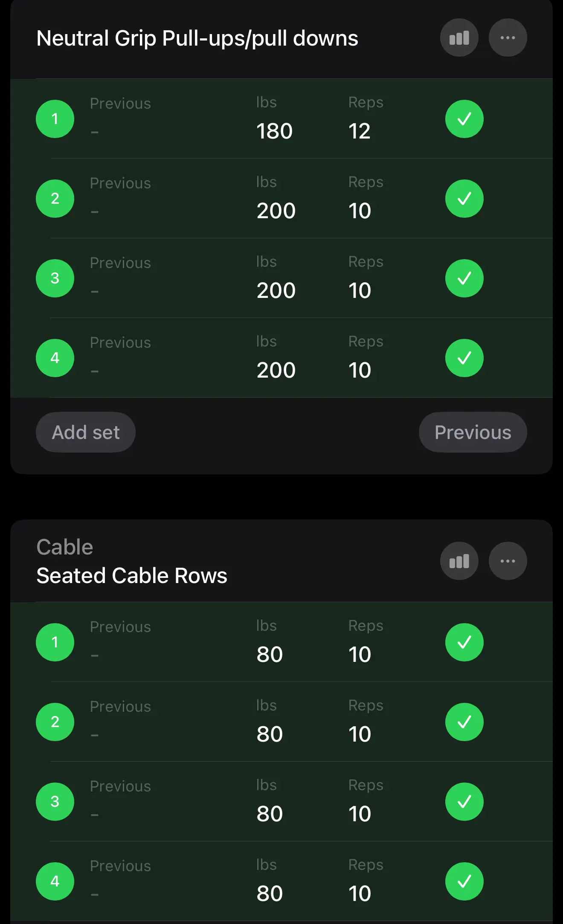Image resolution: width=563 pixels, height=924 pixels.
Task: Toggle the set 2 checkmark for Pull-ups
Action: point(464,199)
